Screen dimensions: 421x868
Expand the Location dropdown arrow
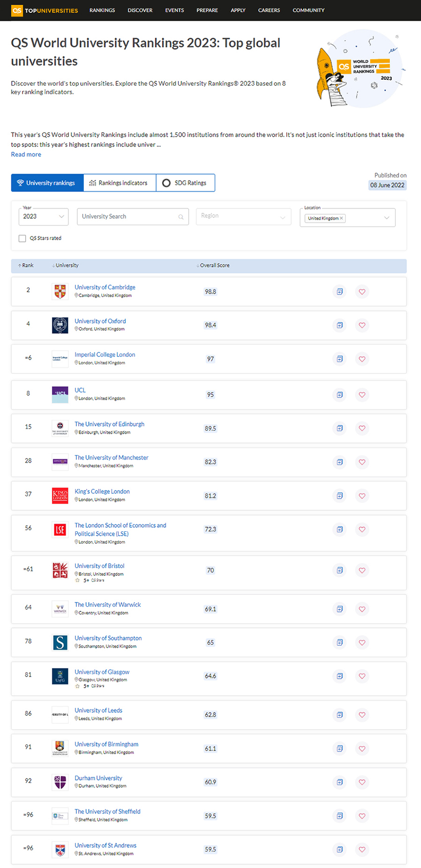pos(387,218)
